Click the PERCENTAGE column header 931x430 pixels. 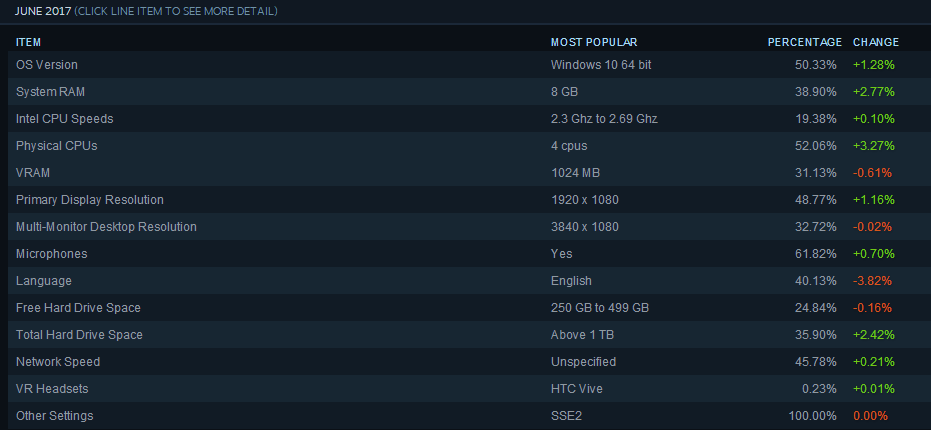click(x=804, y=42)
